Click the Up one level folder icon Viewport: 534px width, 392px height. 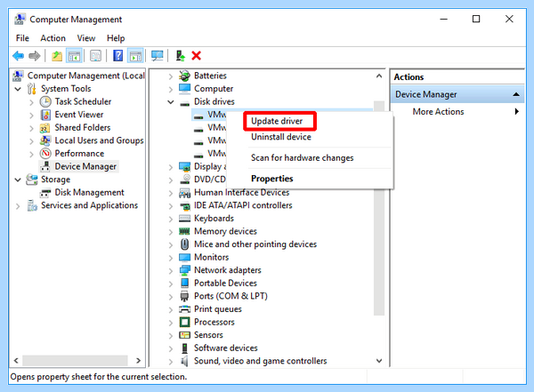click(57, 55)
